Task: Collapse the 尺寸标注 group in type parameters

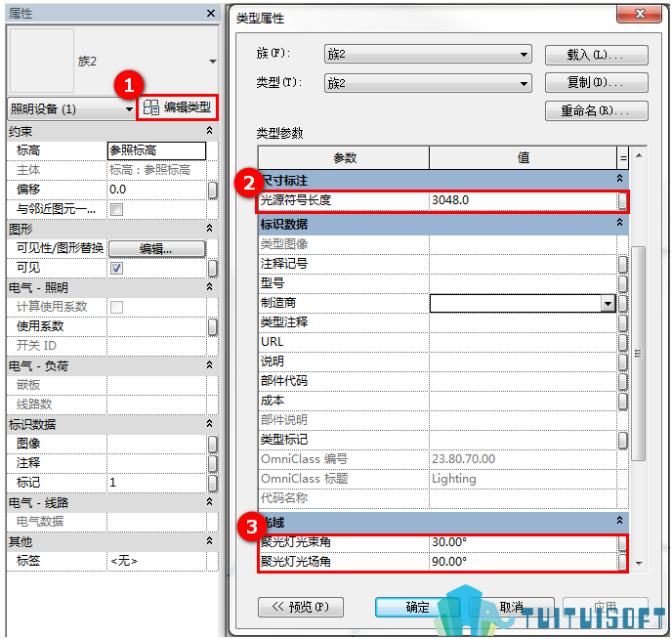Action: (619, 178)
